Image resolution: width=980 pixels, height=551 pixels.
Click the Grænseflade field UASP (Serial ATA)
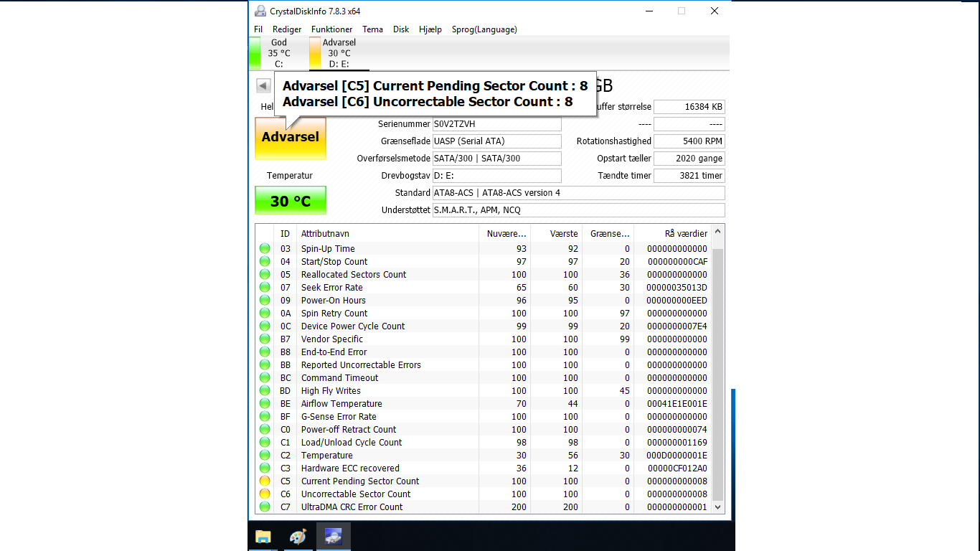click(496, 141)
